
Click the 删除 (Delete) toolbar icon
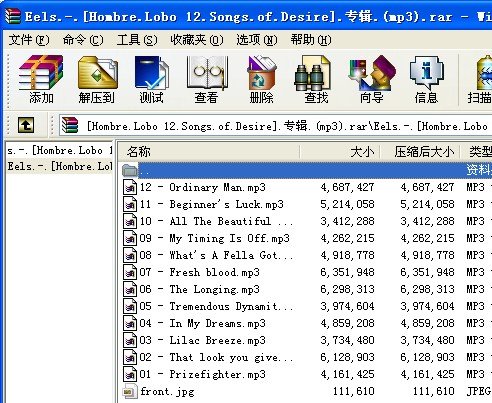pyautogui.click(x=262, y=73)
